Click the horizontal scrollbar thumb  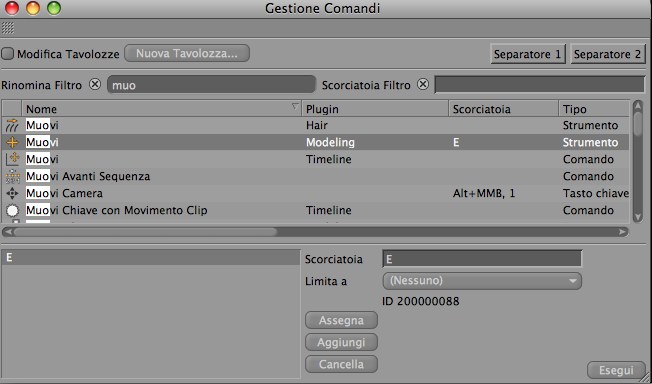(x=145, y=232)
